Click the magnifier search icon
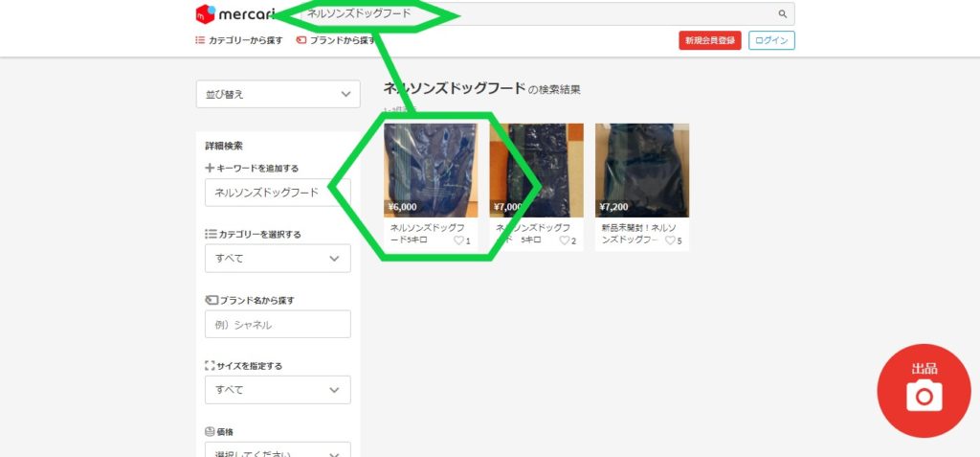This screenshot has height=457, width=980. pos(782,14)
